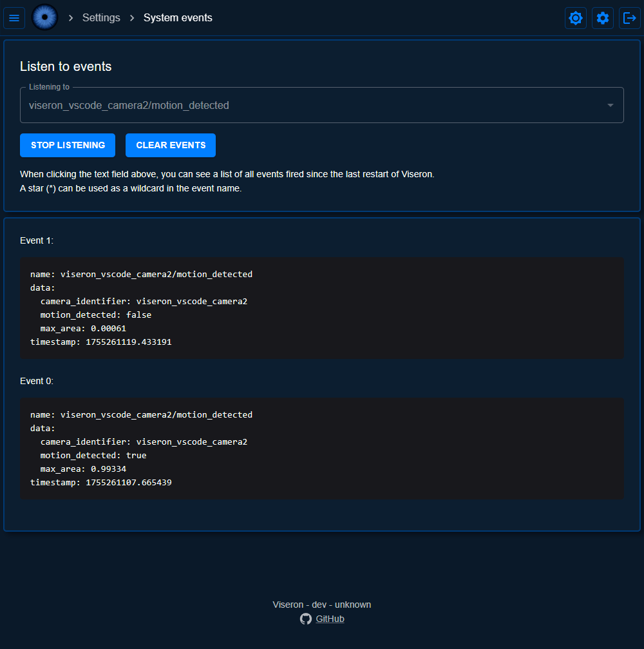Toggle the dark/light theme icon
Viewport: 644px width, 649px height.
(575, 18)
